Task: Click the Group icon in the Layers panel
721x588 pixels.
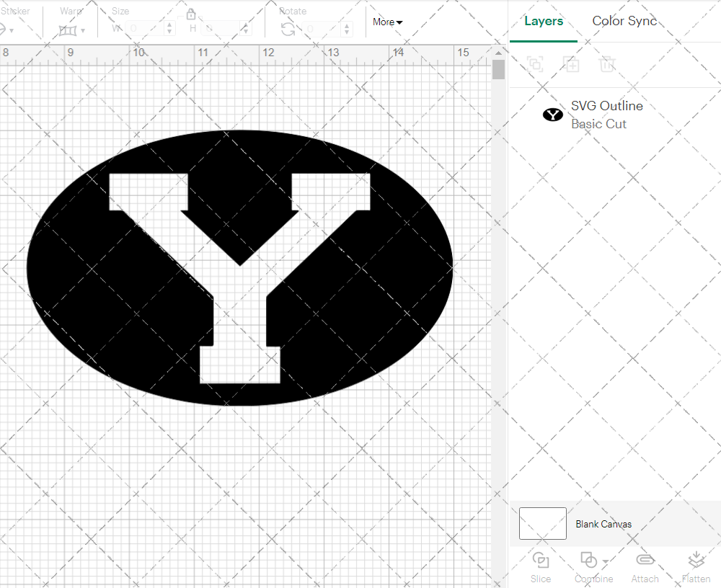Action: click(535, 65)
